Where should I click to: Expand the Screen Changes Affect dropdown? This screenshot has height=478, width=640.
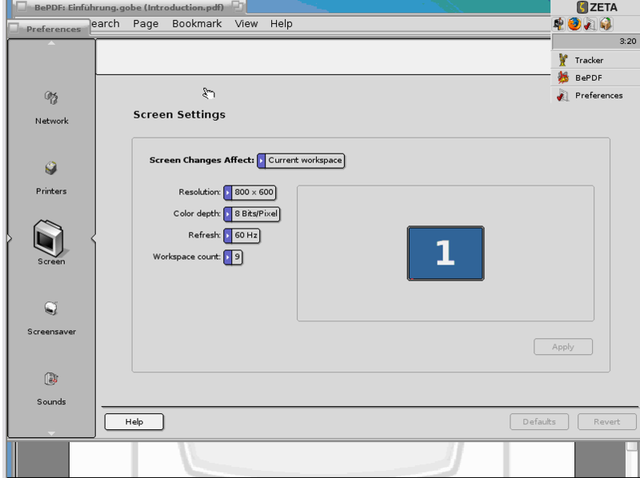coord(301,160)
